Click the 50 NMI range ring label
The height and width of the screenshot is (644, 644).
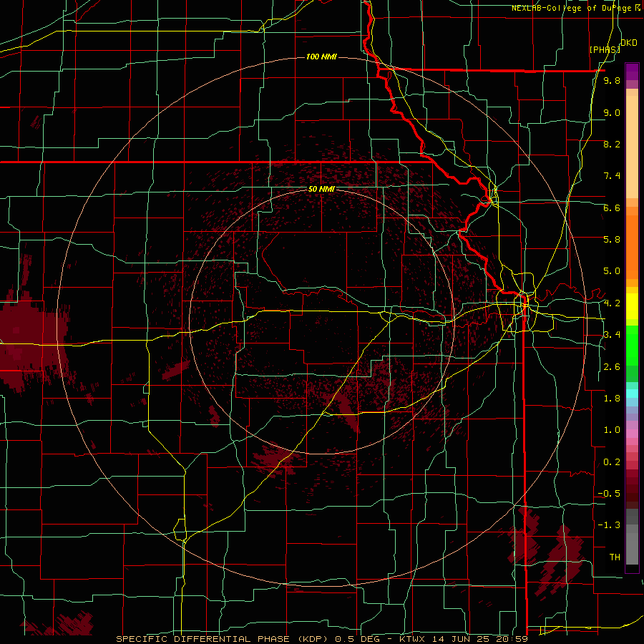pos(321,189)
